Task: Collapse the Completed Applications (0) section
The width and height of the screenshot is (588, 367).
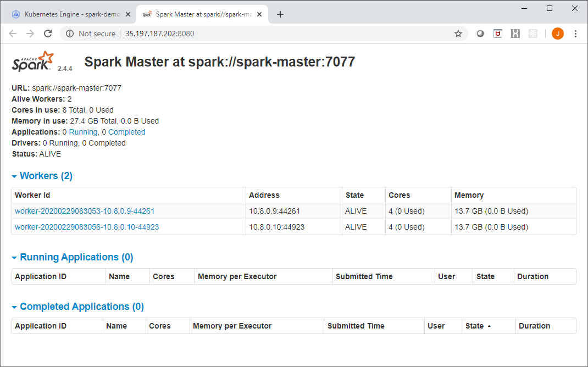Action: click(x=77, y=307)
